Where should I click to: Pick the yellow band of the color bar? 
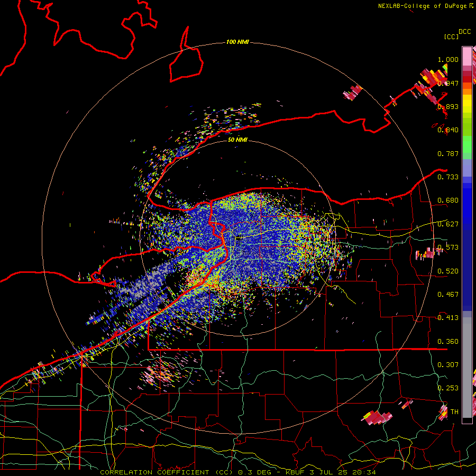click(x=467, y=103)
